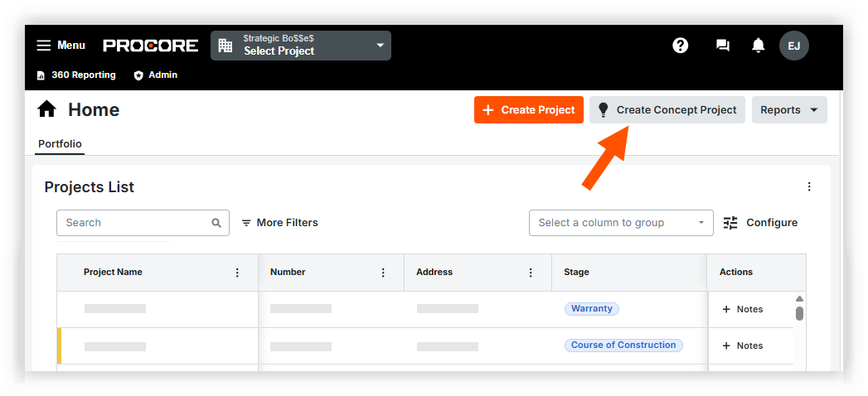Click Create Concept Project button

click(x=667, y=110)
